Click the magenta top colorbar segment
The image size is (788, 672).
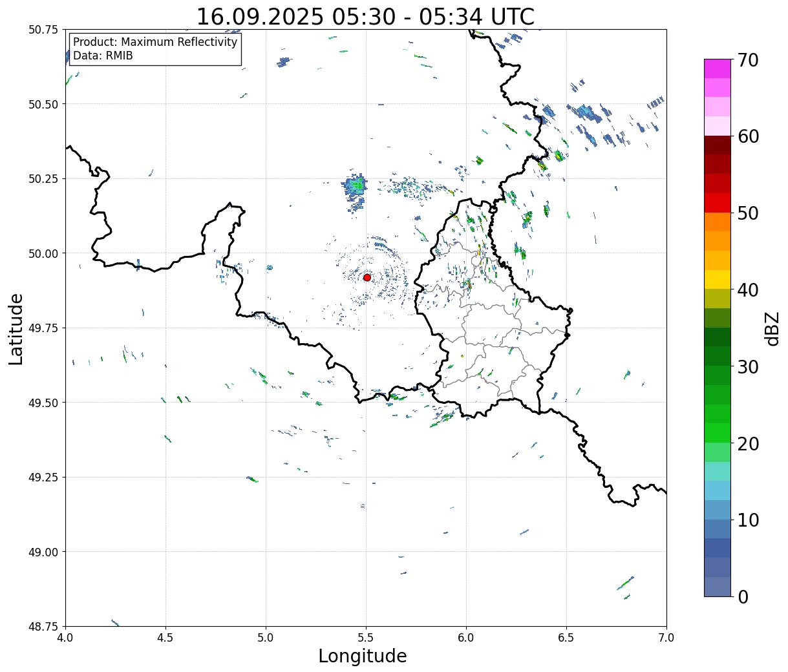click(x=718, y=68)
